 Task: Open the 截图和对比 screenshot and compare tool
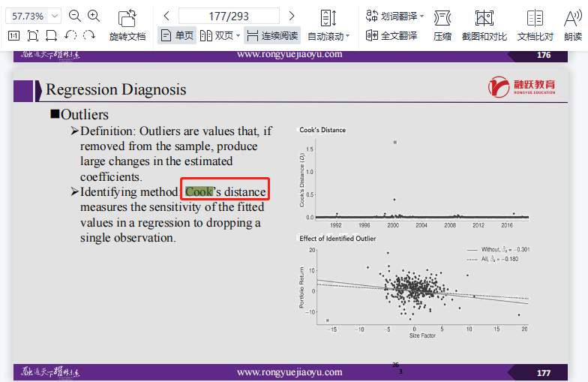(484, 25)
